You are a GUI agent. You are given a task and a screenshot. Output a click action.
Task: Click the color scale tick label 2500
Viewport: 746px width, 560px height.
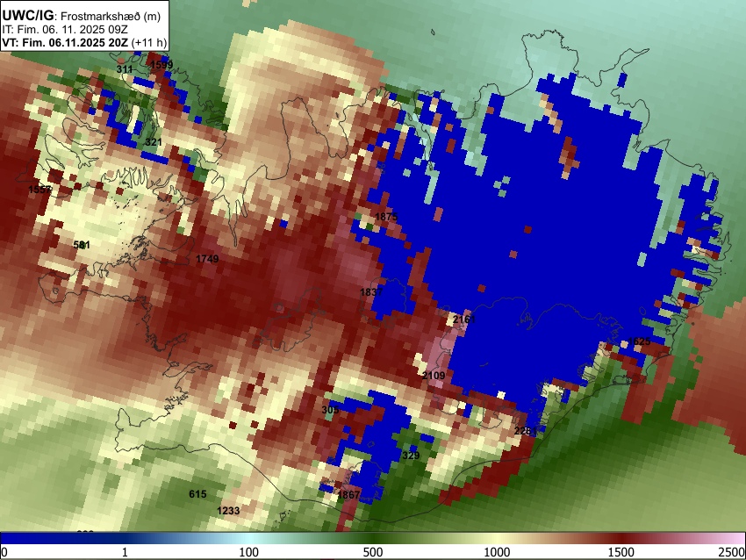(733, 552)
